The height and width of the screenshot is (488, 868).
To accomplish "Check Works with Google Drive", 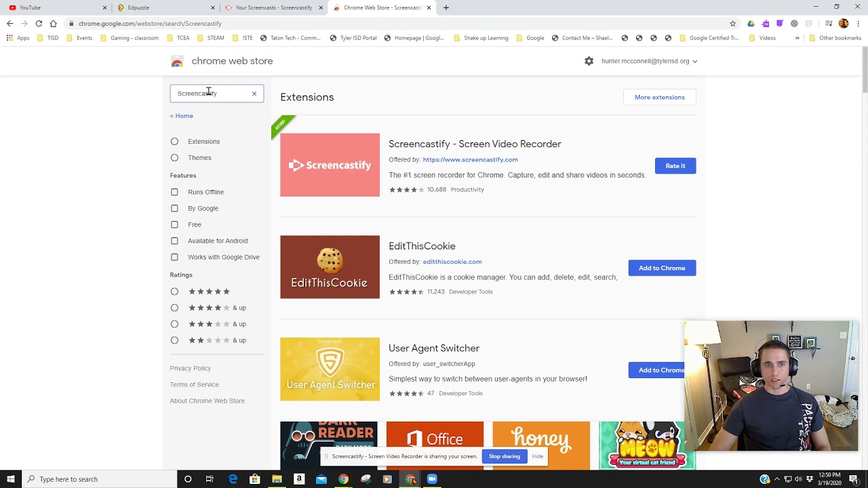I will (174, 258).
